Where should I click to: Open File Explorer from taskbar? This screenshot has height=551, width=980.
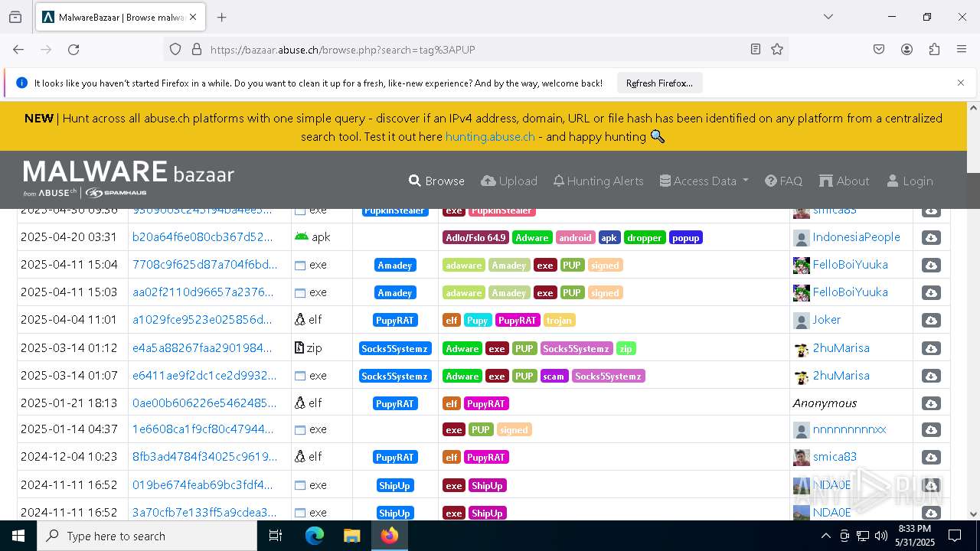tap(351, 536)
